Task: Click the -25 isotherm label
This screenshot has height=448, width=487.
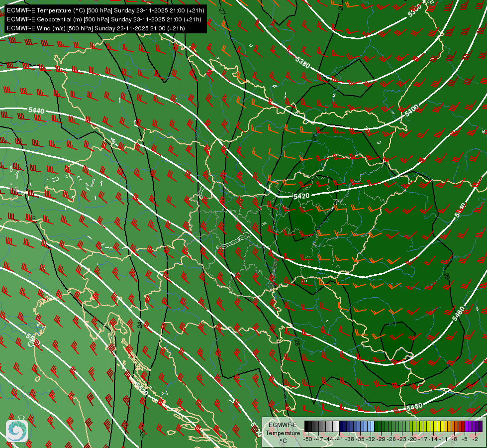Action: coord(142,433)
